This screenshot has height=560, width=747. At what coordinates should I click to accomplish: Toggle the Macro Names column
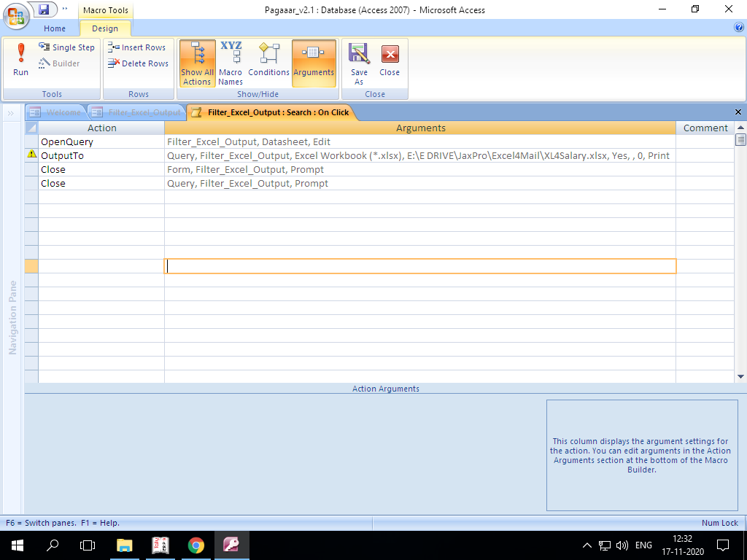click(x=231, y=63)
